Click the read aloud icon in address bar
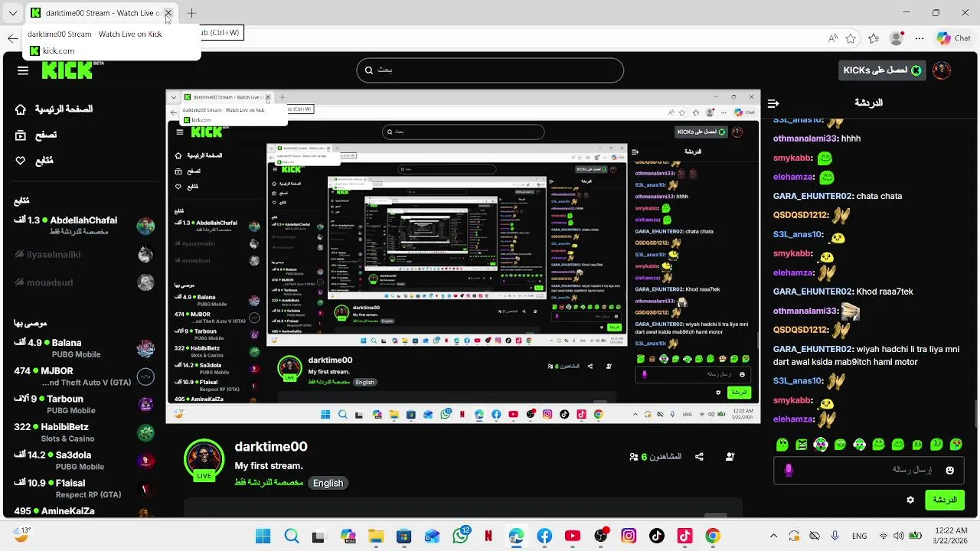980x551 pixels. click(x=832, y=38)
